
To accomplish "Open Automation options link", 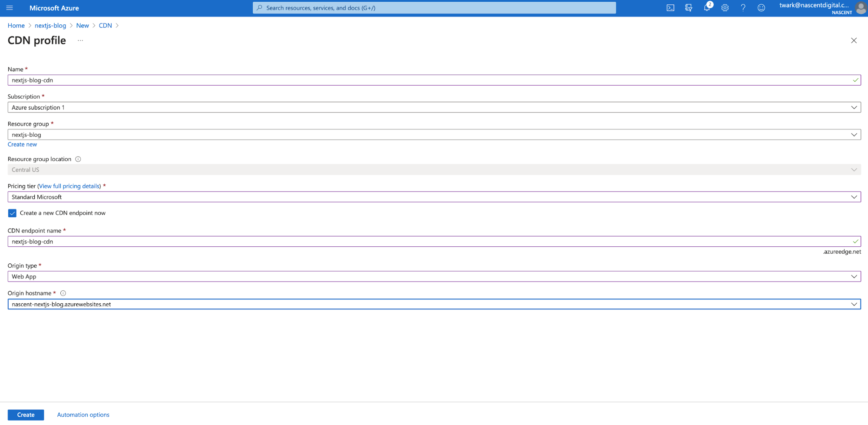I will (x=83, y=415).
